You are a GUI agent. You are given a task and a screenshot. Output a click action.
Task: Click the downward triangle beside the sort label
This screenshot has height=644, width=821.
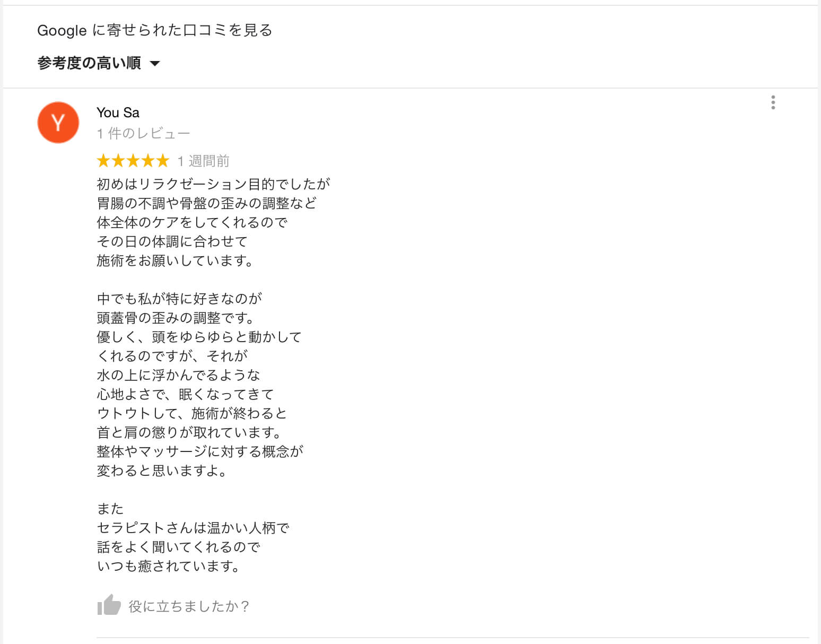[x=155, y=64]
